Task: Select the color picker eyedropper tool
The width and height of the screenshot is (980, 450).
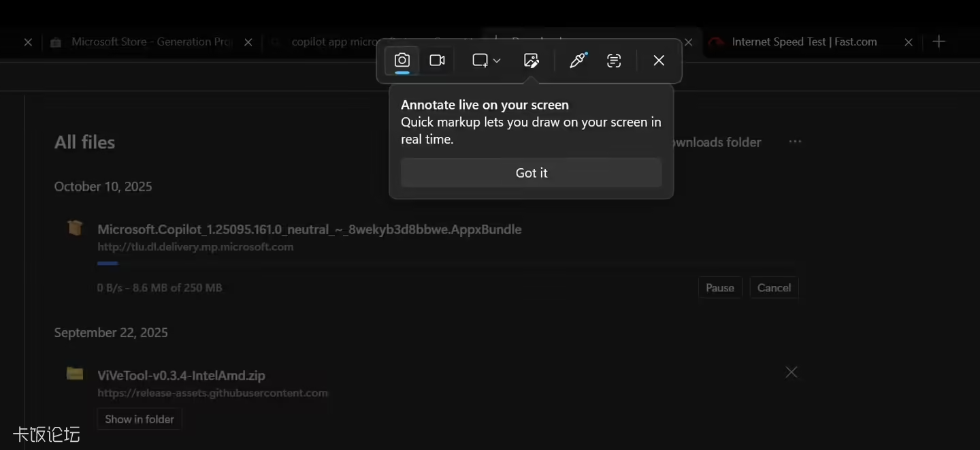Action: 577,61
